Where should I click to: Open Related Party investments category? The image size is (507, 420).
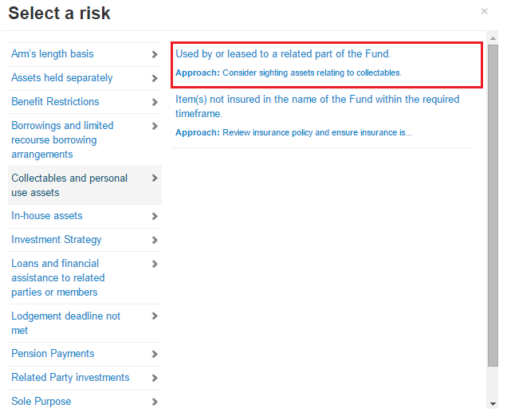click(x=70, y=378)
